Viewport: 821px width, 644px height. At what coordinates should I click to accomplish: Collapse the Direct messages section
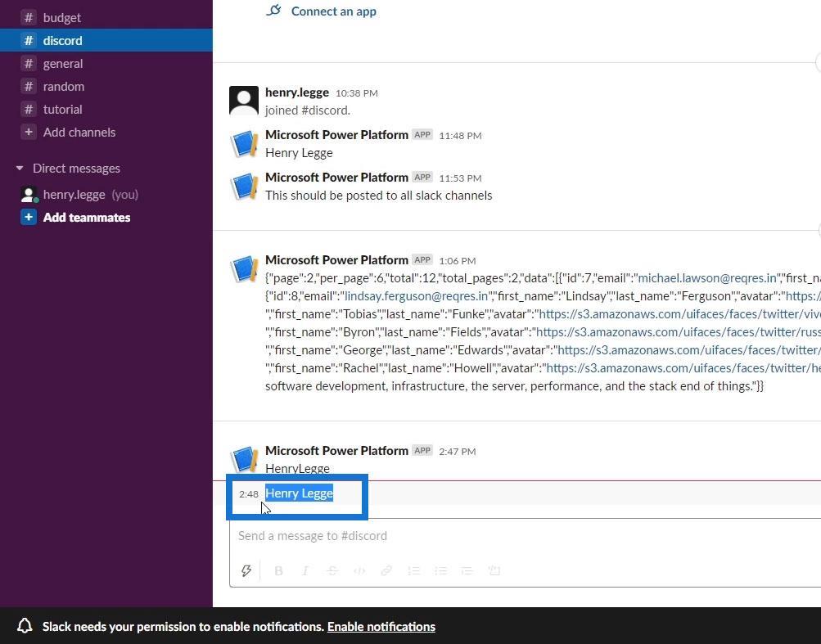tap(20, 169)
